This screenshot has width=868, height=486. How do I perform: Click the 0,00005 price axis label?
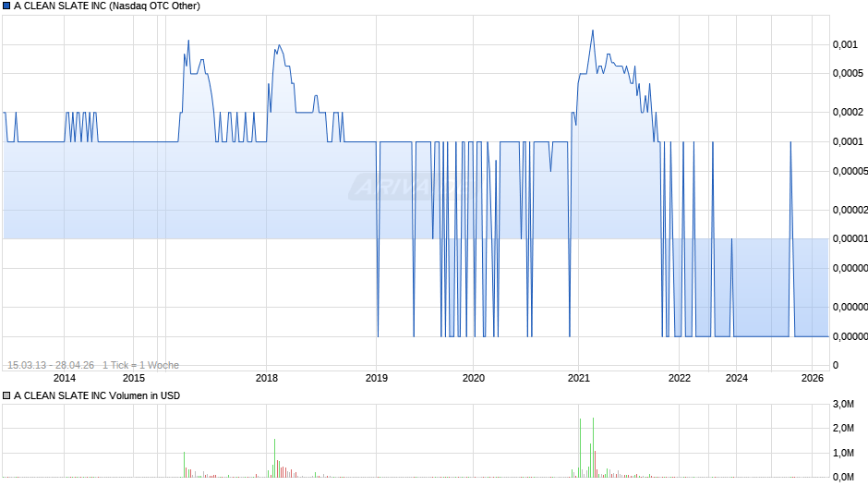tap(850, 171)
